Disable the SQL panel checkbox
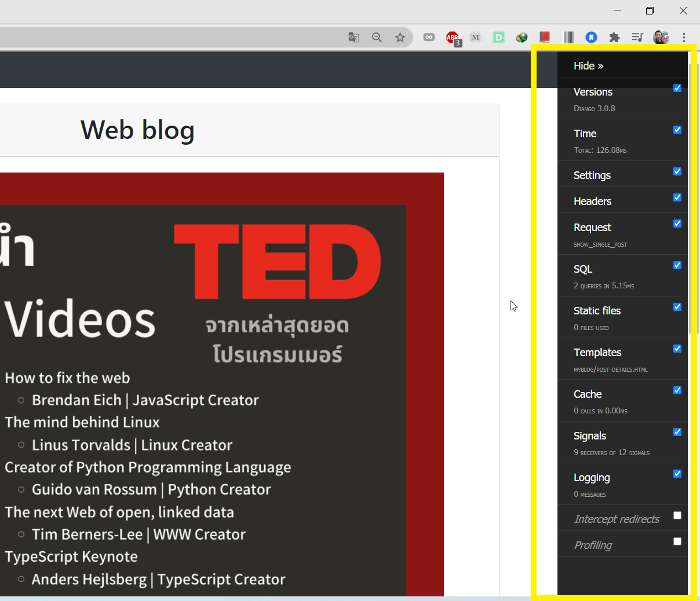Screen dimensions: 700x601 [677, 265]
